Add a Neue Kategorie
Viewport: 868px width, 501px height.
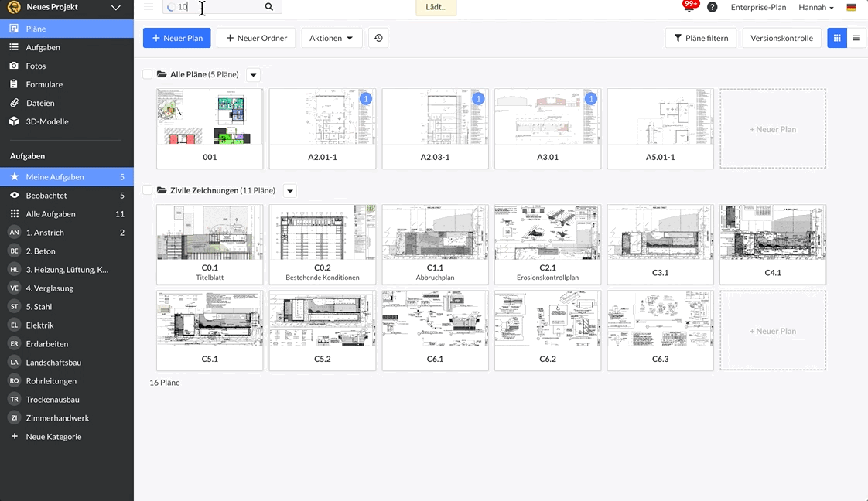(53, 436)
